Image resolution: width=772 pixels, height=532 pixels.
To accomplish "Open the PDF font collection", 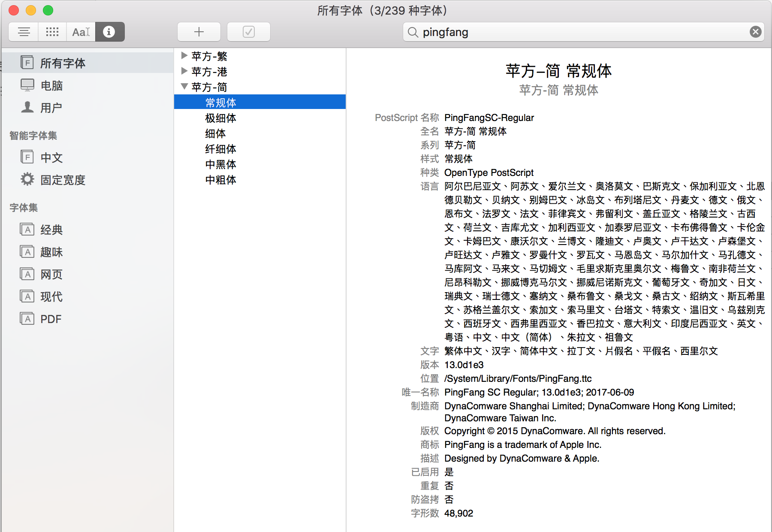I will pos(87,319).
